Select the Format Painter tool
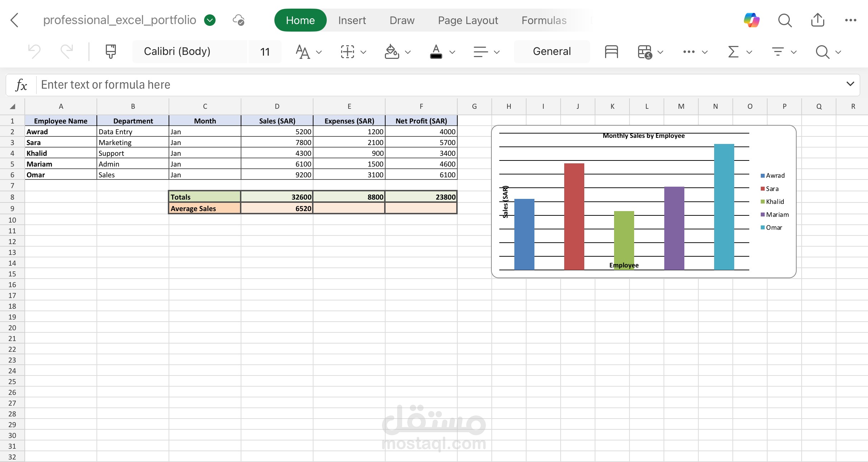This screenshot has width=868, height=462. (110, 51)
